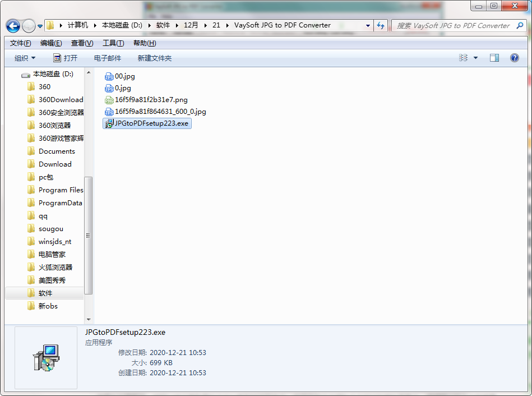This screenshot has width=532, height=396.
Task: Click VaySoft JPG to PDF Converter path segment
Action: (283, 25)
